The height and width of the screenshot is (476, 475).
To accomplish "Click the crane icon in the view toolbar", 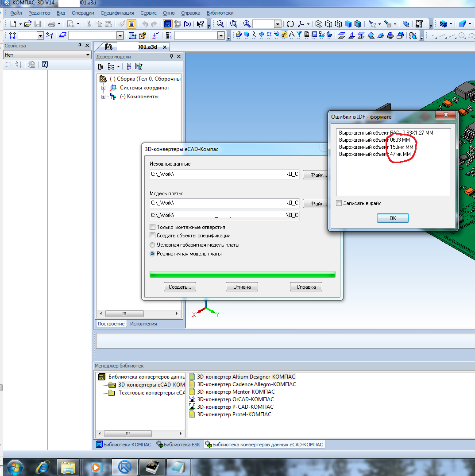I will [x=419, y=23].
